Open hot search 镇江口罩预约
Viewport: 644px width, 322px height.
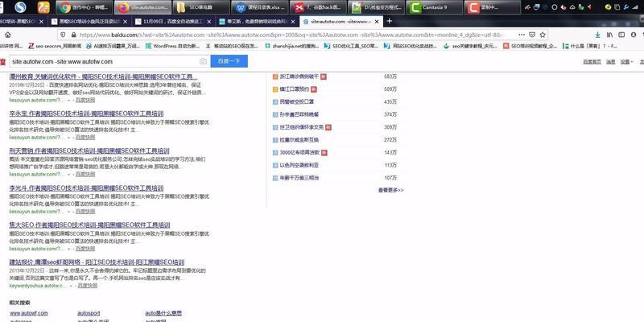point(294,89)
